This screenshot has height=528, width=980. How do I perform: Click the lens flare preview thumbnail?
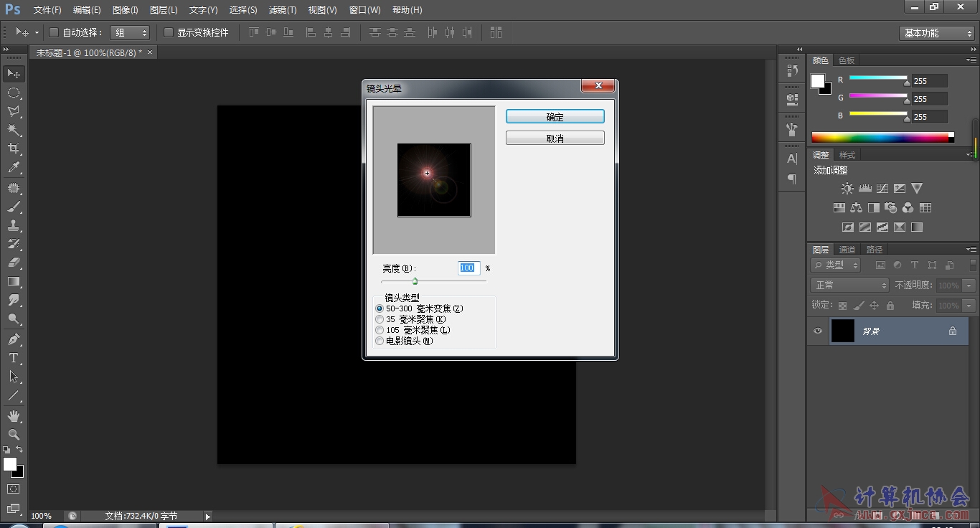click(434, 180)
